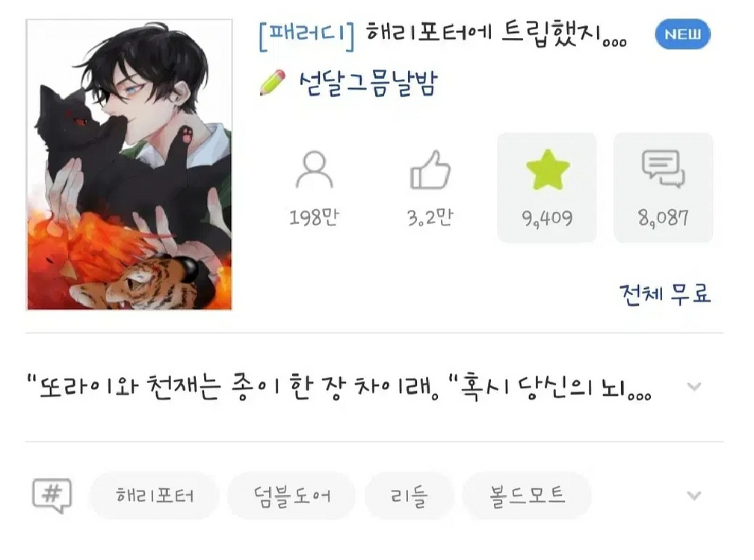Viewport: 754px width, 560px height.
Task: Open the novel title 해리포터에 트립했지
Action: click(496, 34)
